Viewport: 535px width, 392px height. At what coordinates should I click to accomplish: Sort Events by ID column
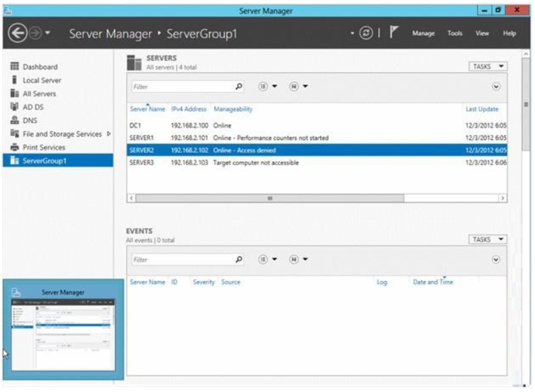tap(174, 282)
